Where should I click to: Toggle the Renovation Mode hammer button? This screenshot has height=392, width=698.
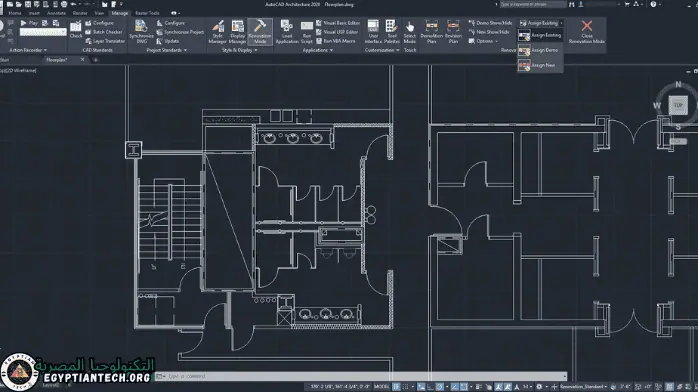(260, 32)
